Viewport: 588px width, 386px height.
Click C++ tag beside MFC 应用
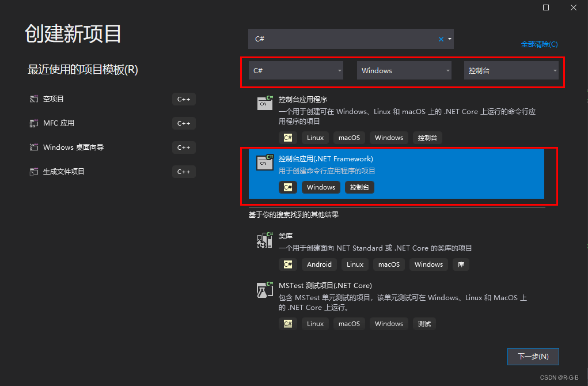[x=184, y=123]
